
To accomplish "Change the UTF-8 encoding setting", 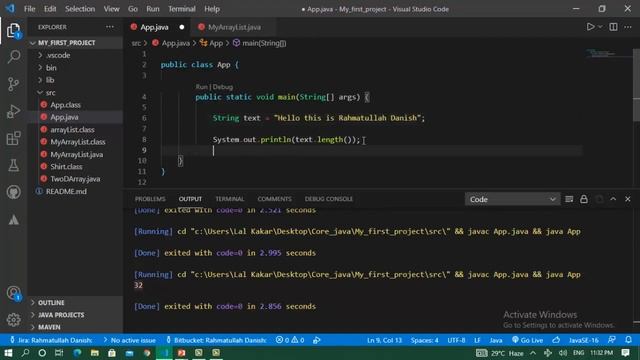I will point(456,340).
